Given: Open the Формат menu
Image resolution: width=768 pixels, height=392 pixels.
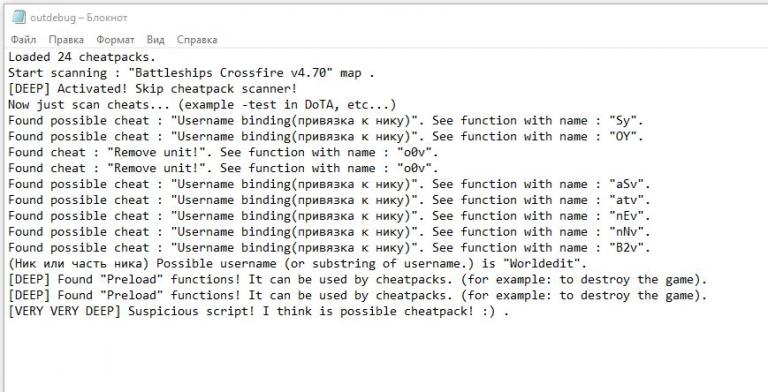Looking at the screenshot, I should tap(115, 40).
